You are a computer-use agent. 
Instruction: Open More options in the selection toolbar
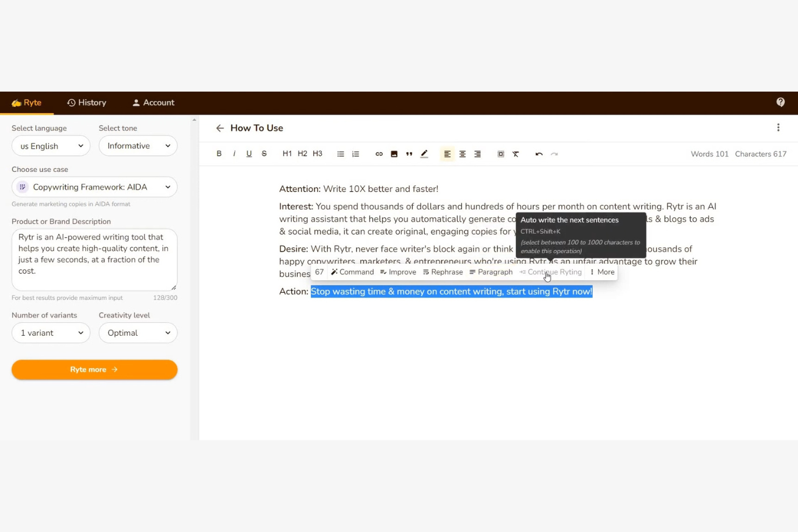point(602,272)
